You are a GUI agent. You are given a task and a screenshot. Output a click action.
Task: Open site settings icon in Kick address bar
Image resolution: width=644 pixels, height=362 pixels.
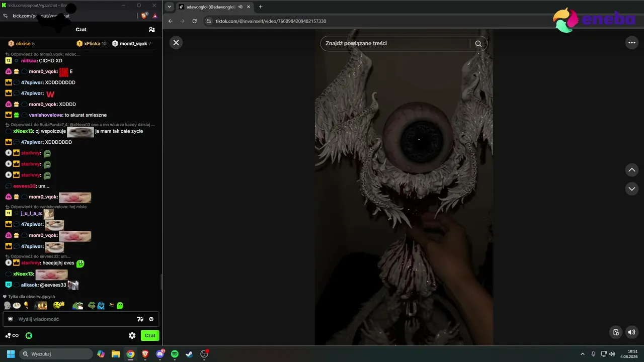[5, 16]
